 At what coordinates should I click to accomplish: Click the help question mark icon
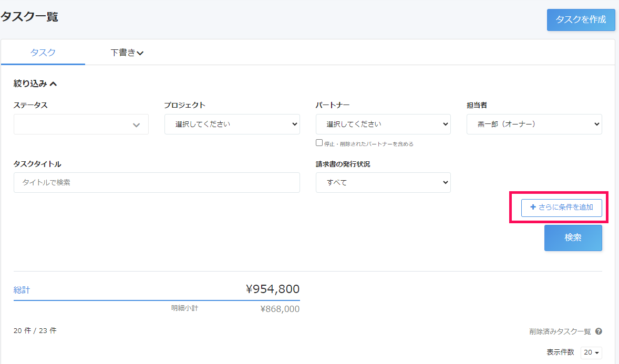click(599, 332)
